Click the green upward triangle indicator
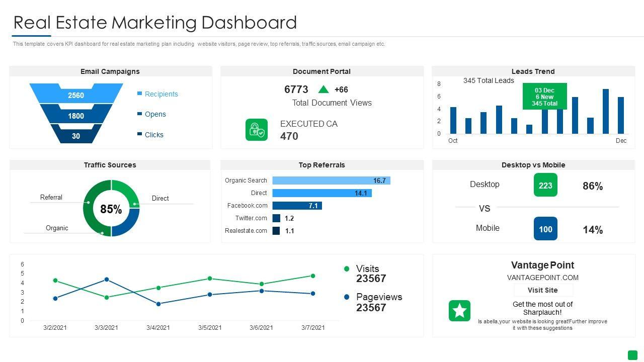The width and height of the screenshot is (644, 362). (324, 89)
